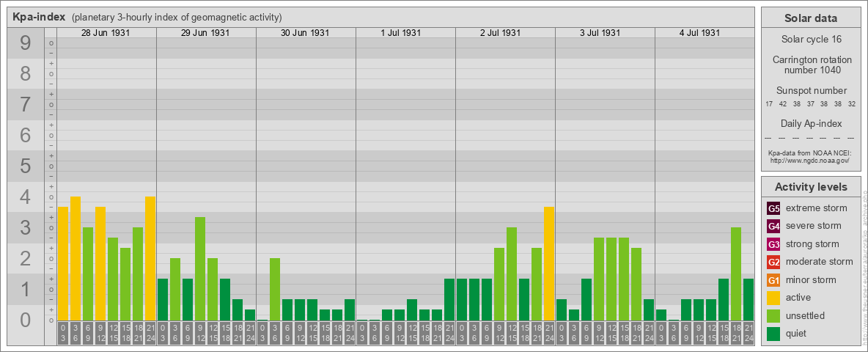
Task: Select the yellow 'active' legend swatch
Action: (773, 298)
